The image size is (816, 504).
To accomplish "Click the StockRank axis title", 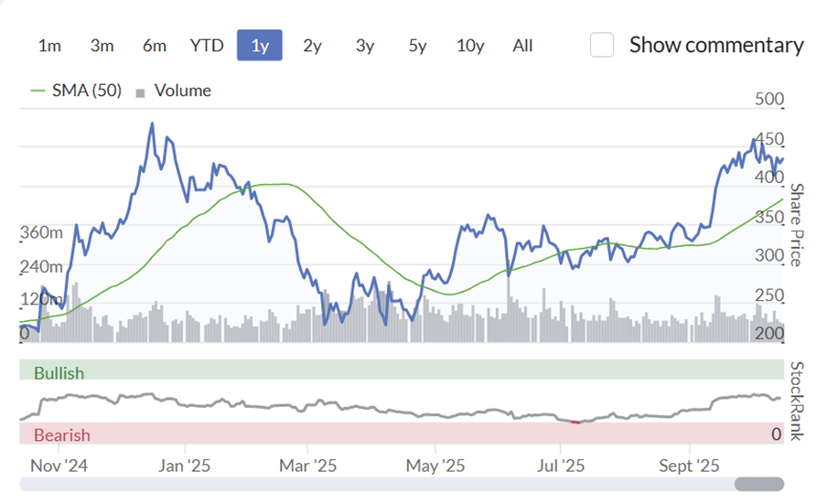I will pyautogui.click(x=797, y=401).
